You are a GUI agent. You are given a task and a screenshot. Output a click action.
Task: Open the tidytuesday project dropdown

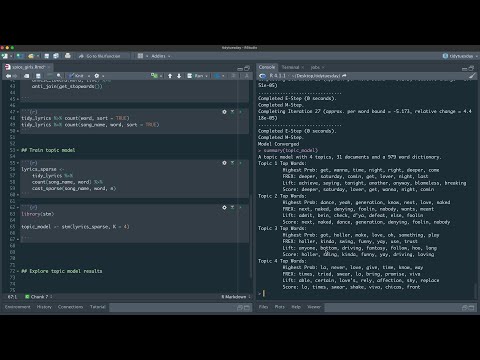460,56
